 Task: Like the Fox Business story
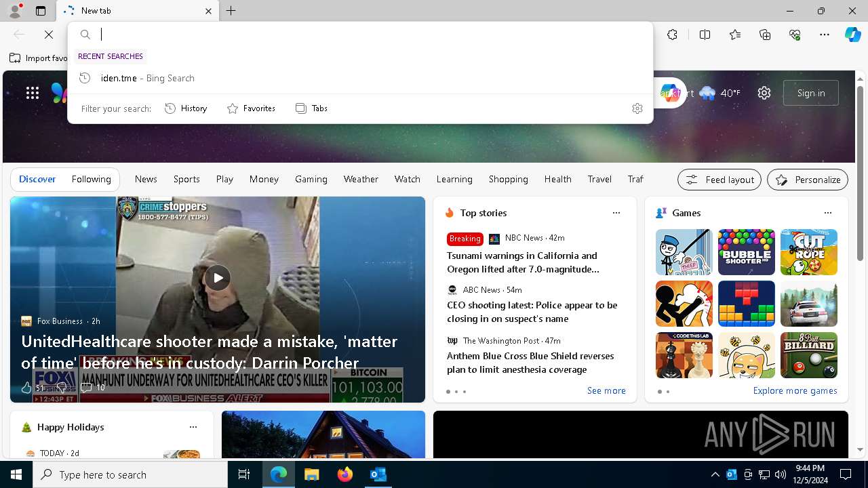click(26, 388)
